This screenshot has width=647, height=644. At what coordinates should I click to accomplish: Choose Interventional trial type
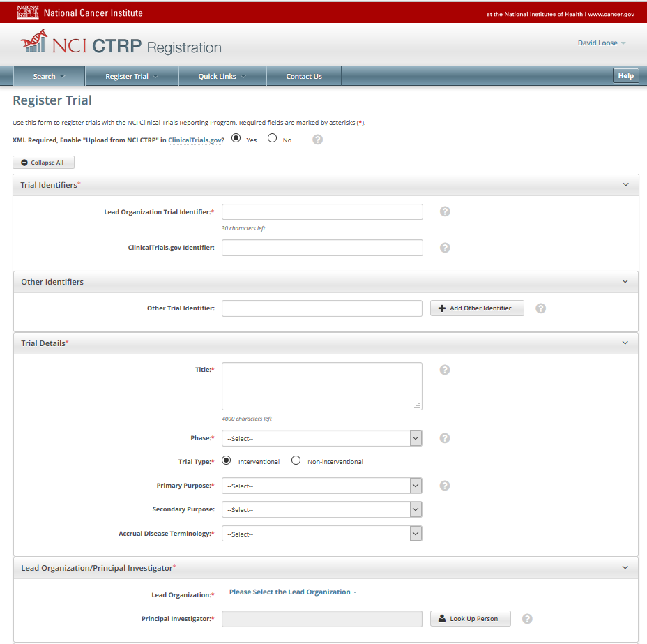tap(227, 460)
